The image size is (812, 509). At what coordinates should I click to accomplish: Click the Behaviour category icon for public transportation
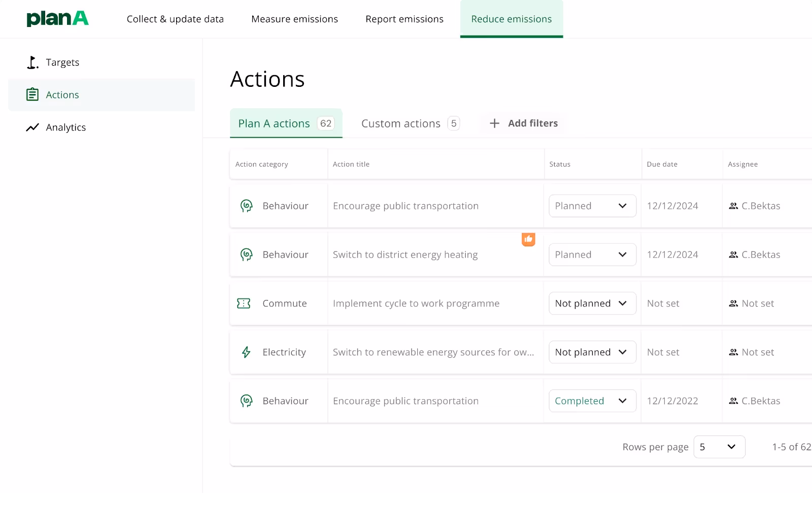point(246,206)
